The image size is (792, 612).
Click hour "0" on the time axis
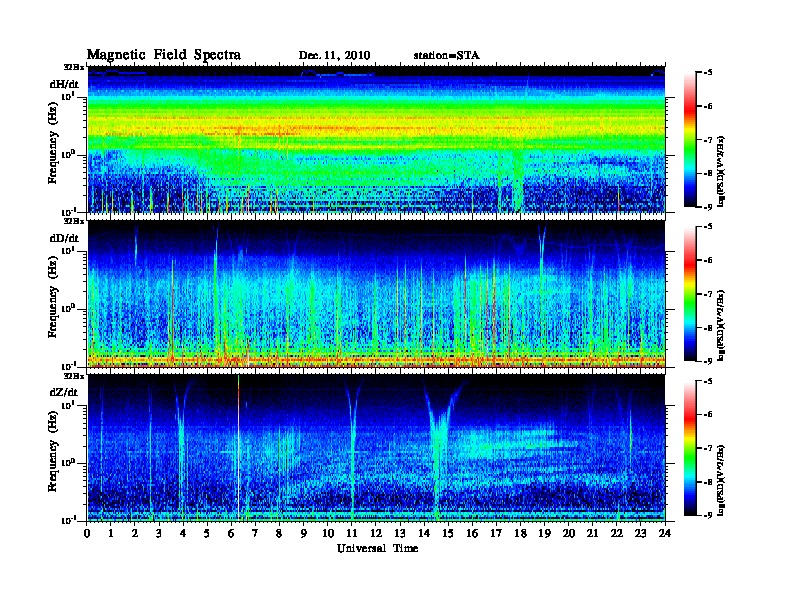point(87,533)
